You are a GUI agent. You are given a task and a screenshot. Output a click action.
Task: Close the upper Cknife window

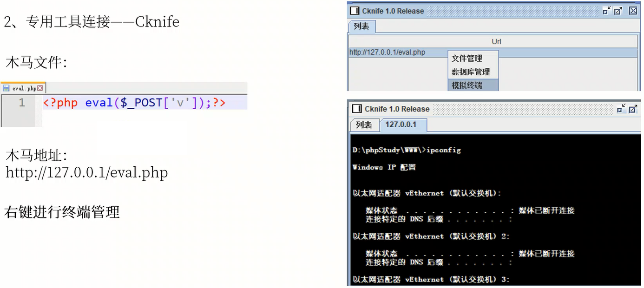633,11
